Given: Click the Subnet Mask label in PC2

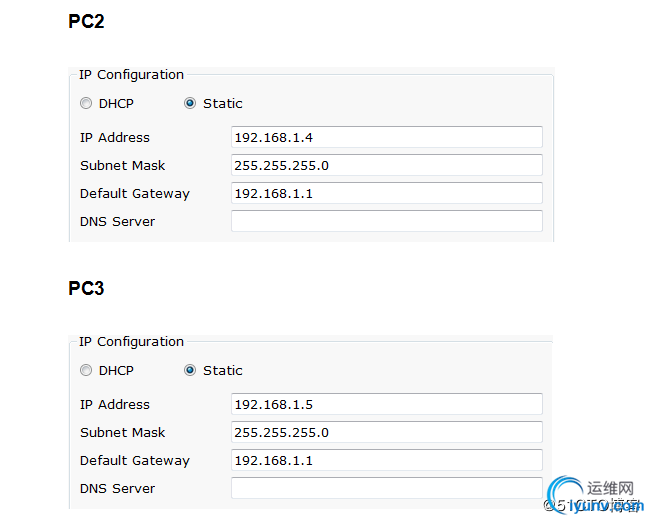Looking at the screenshot, I should click(x=123, y=165).
